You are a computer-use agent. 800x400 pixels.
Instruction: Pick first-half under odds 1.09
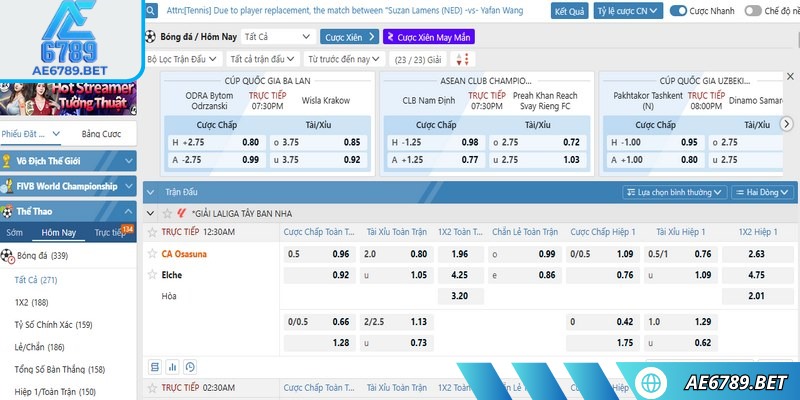(x=681, y=275)
